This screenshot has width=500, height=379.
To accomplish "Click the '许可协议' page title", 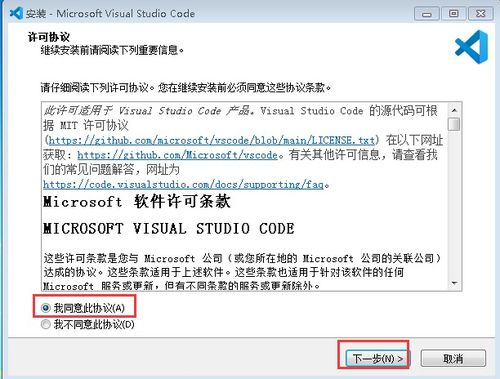I will coord(49,37).
